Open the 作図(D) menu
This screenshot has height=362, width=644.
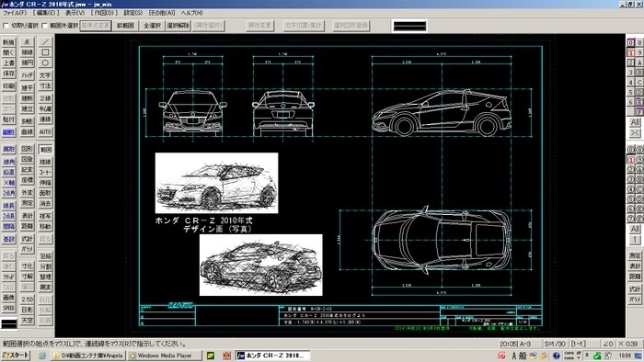(104, 13)
